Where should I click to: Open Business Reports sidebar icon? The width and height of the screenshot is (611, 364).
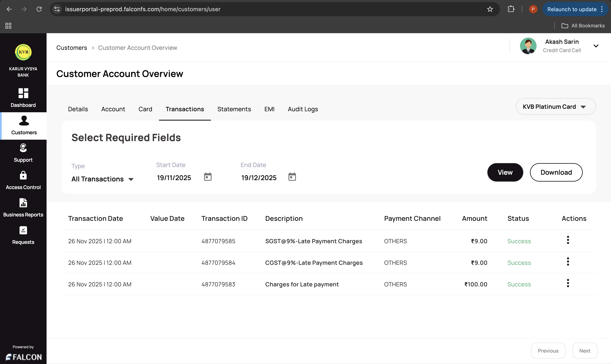click(23, 203)
